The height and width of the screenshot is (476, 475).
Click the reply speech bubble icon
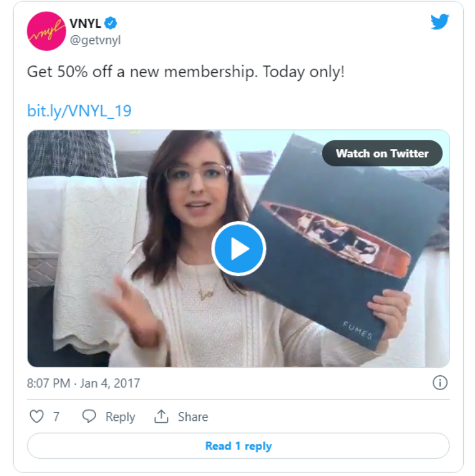(x=90, y=417)
